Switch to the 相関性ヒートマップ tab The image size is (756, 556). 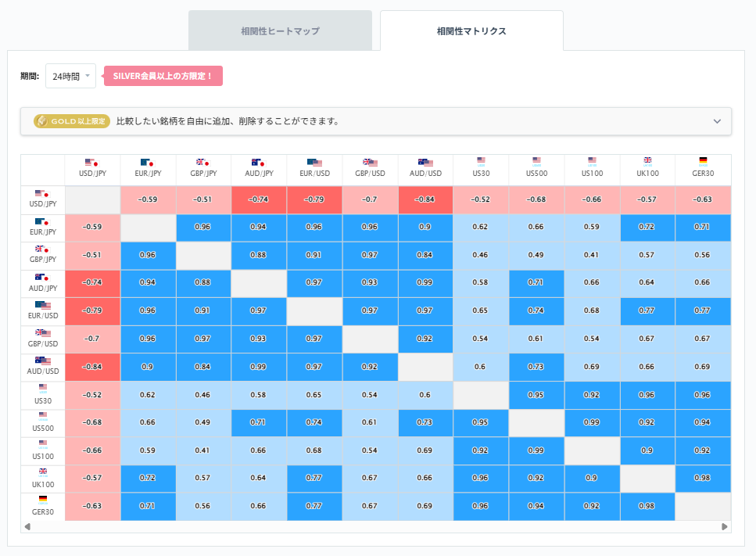click(x=280, y=30)
